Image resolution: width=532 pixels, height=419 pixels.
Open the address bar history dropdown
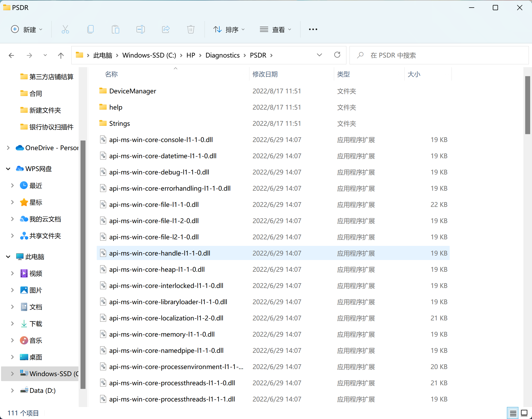pyautogui.click(x=319, y=55)
